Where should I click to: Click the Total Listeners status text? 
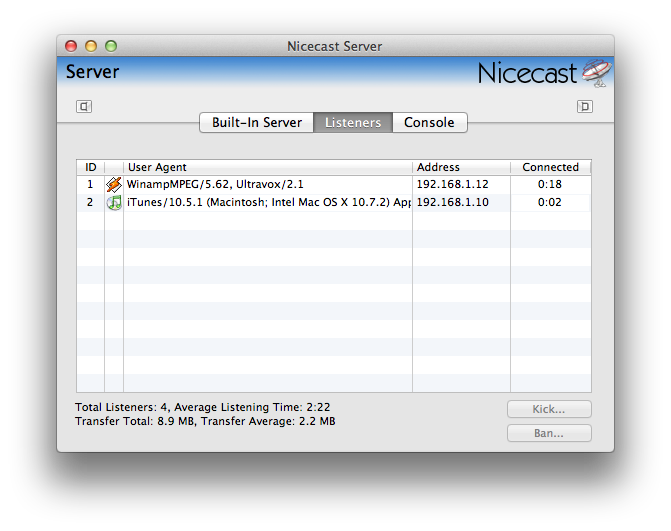pyautogui.click(x=202, y=407)
